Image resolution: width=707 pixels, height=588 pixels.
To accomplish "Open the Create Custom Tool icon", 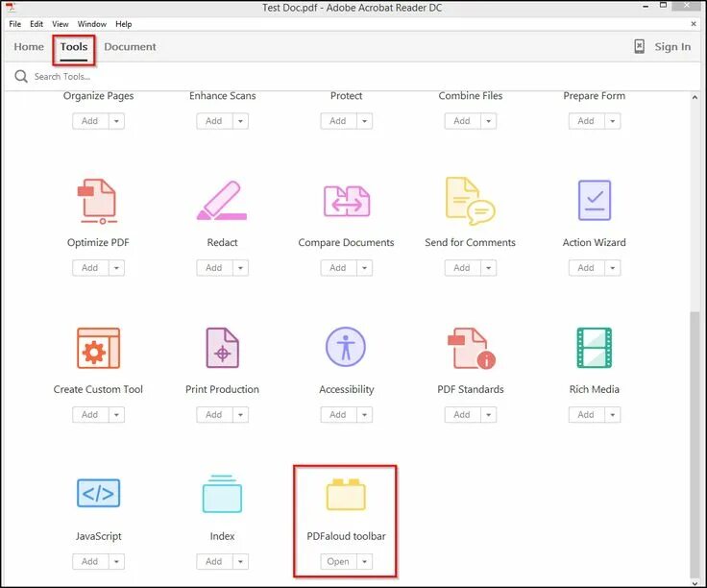I will [x=98, y=348].
